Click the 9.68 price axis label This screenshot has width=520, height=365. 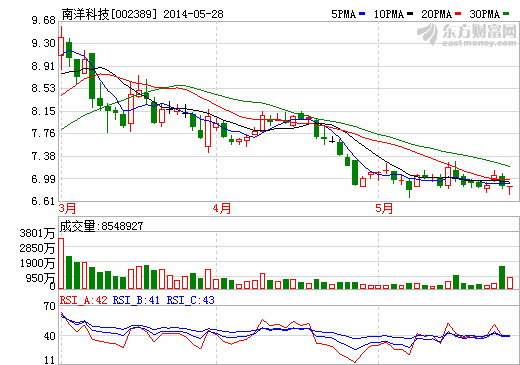coord(43,21)
